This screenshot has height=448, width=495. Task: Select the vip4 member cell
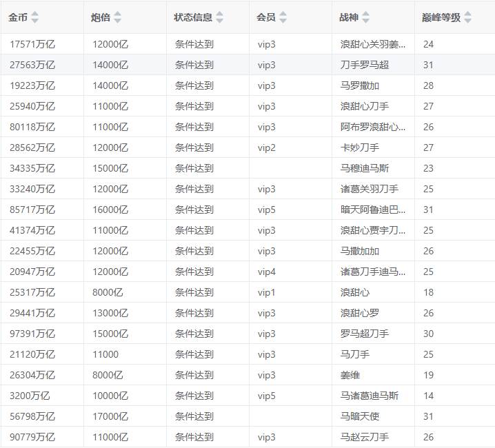pyautogui.click(x=267, y=272)
